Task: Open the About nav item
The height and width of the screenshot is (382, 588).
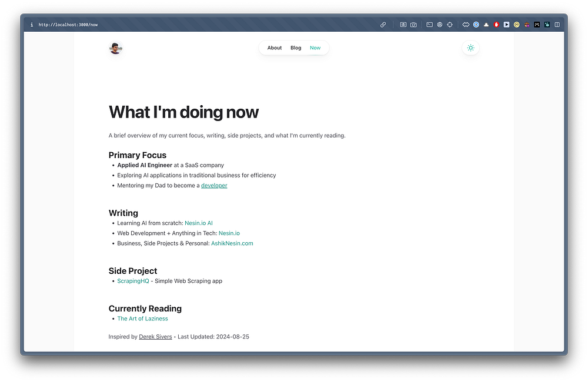Action: [275, 48]
